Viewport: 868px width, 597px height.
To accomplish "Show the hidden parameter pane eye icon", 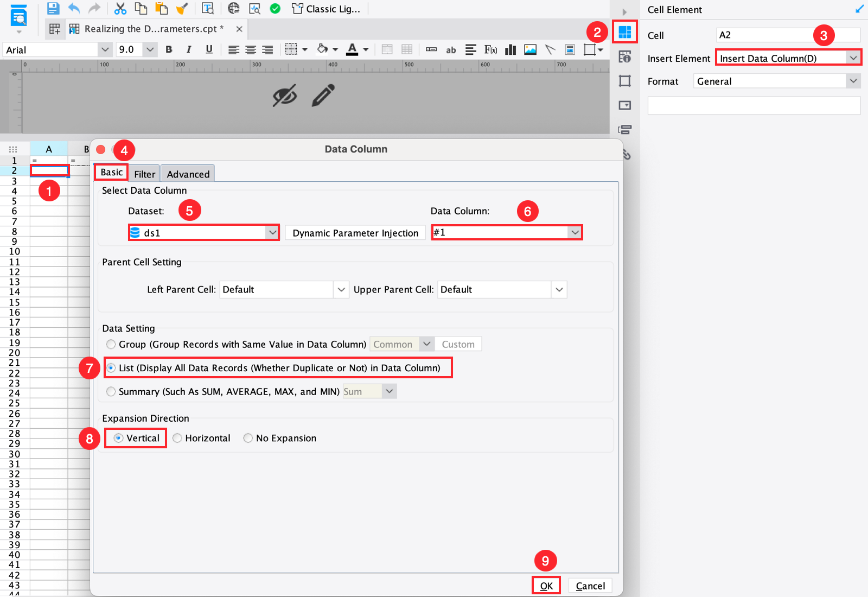I will point(285,96).
